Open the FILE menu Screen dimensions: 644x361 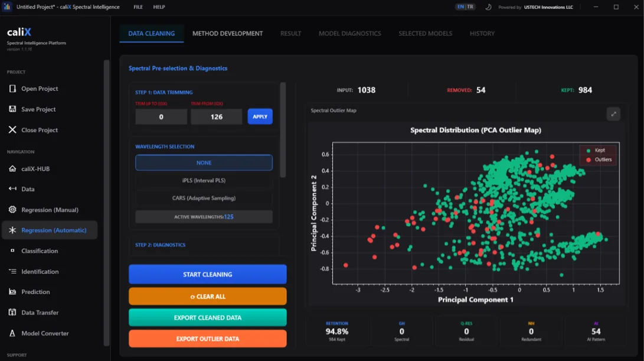click(138, 7)
